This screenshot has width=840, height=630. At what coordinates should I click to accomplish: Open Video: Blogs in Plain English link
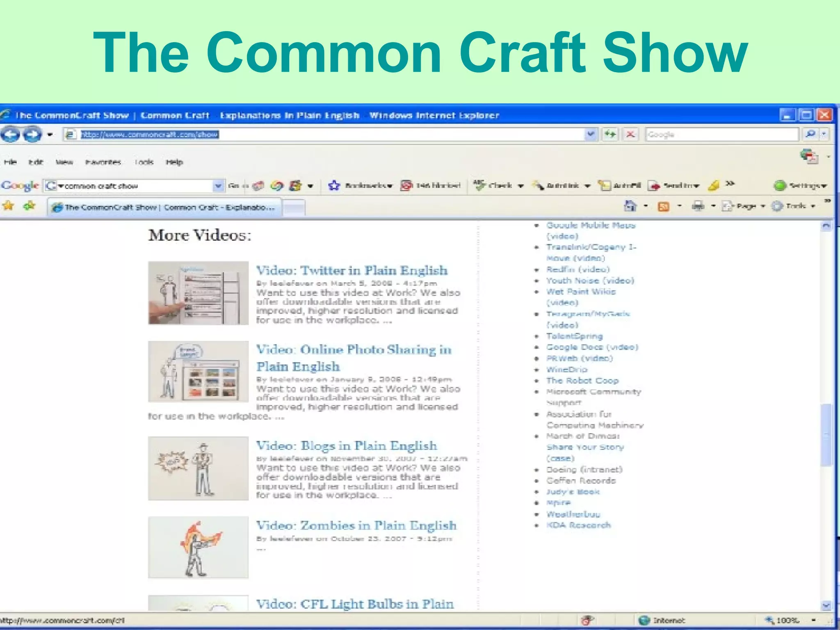[x=347, y=445]
